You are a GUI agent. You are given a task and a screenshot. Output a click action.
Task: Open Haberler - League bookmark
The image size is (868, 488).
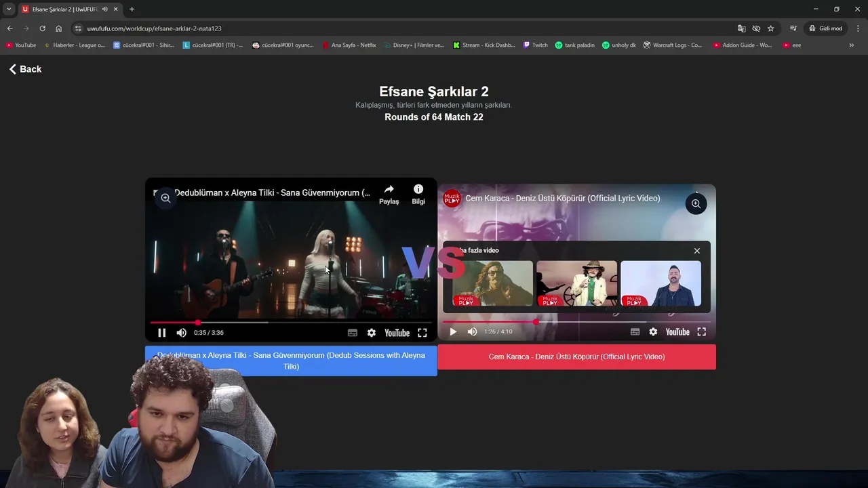pos(74,45)
